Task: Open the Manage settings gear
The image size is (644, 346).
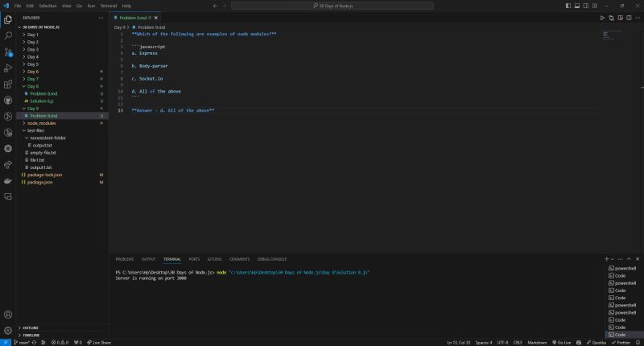Action: [8, 331]
